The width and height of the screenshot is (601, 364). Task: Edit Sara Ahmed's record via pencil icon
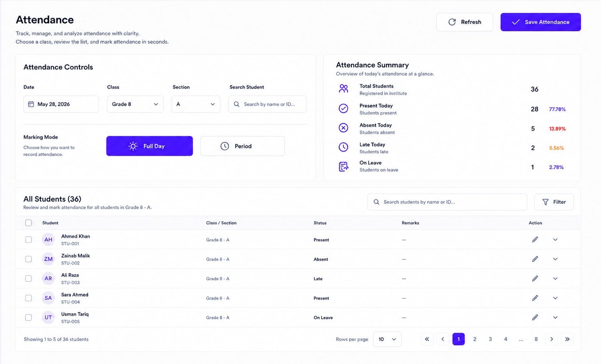click(x=535, y=298)
